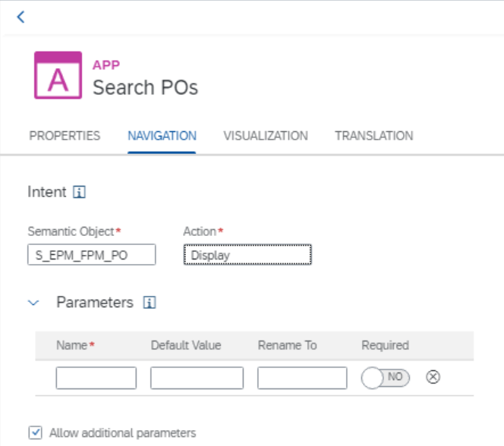Switch to the Properties tab
The width and height of the screenshot is (504, 446).
coord(65,136)
